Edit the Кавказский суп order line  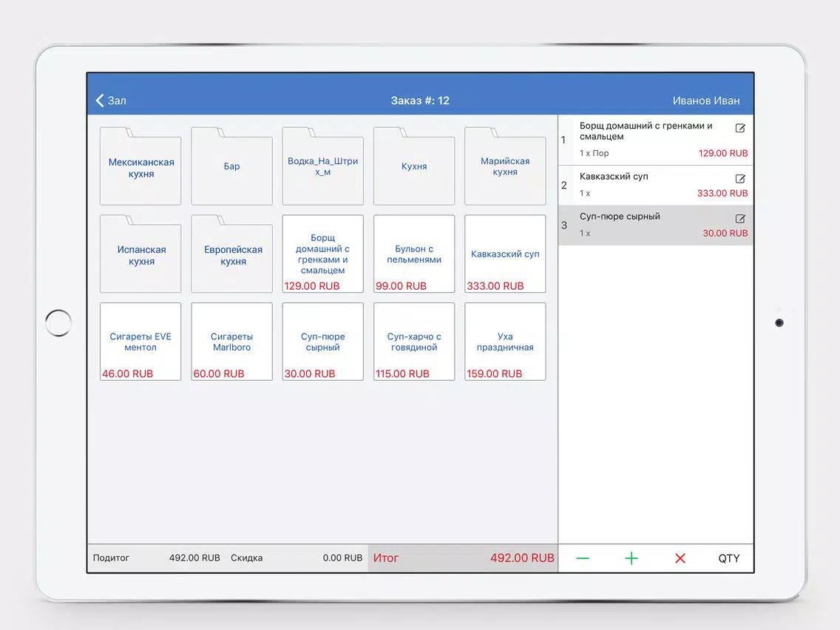(x=740, y=178)
